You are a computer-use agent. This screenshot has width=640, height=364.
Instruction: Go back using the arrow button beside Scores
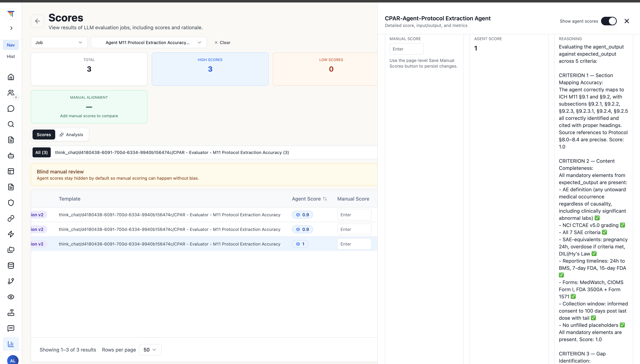click(38, 21)
